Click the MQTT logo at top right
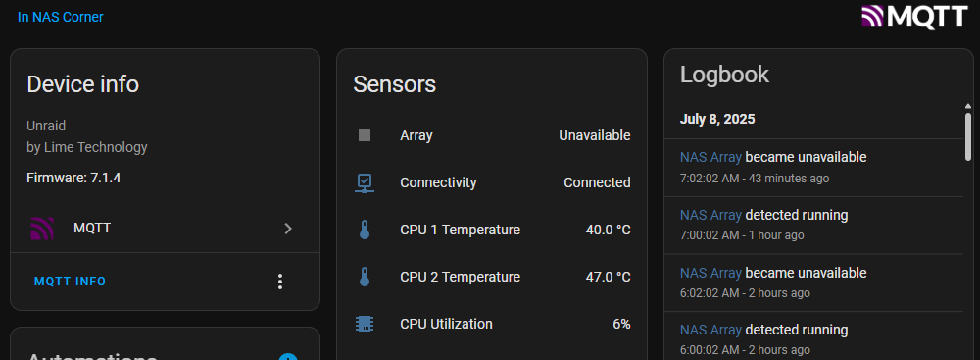The height and width of the screenshot is (360, 980). tap(914, 17)
